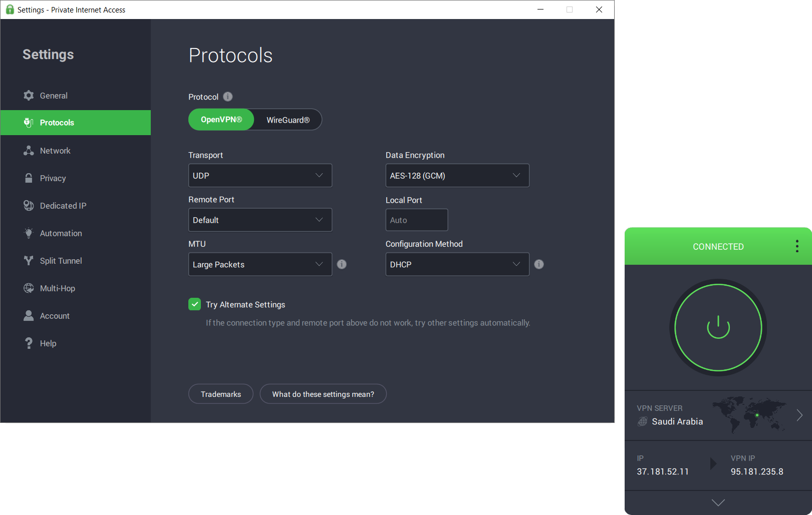812x515 pixels.
Task: Select the OpenVPN protocol toggle
Action: (x=221, y=120)
